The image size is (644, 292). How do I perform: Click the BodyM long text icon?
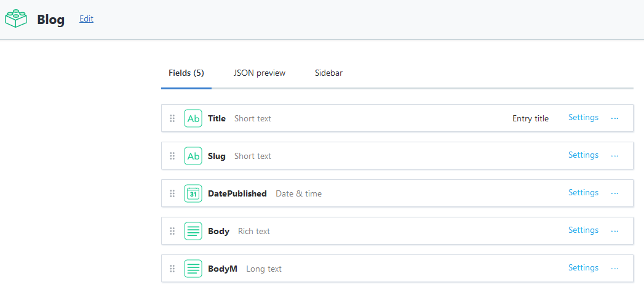click(193, 269)
